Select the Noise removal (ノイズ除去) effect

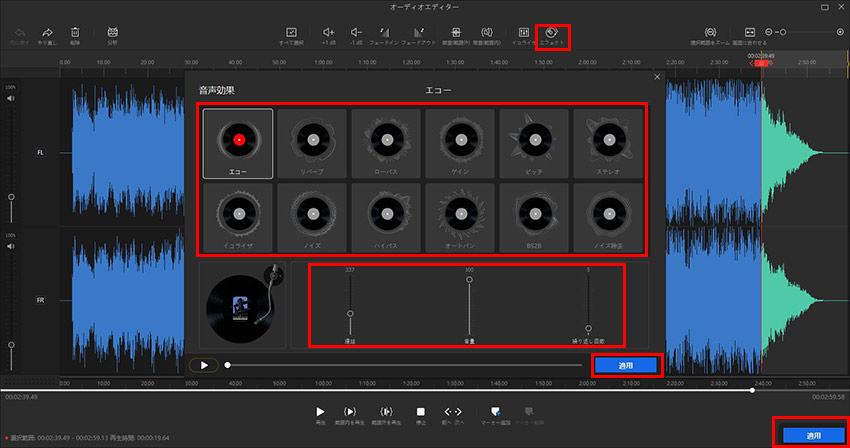pyautogui.click(x=608, y=218)
